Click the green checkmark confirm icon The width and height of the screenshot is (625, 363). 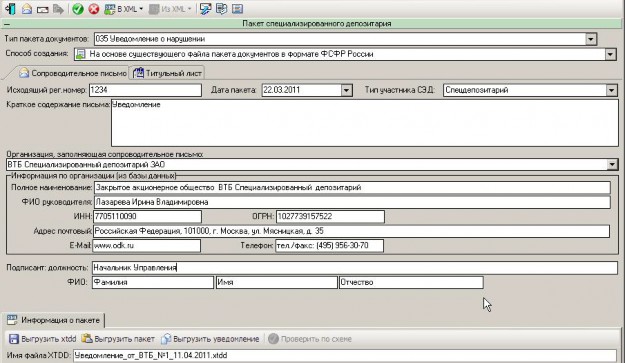[78, 9]
